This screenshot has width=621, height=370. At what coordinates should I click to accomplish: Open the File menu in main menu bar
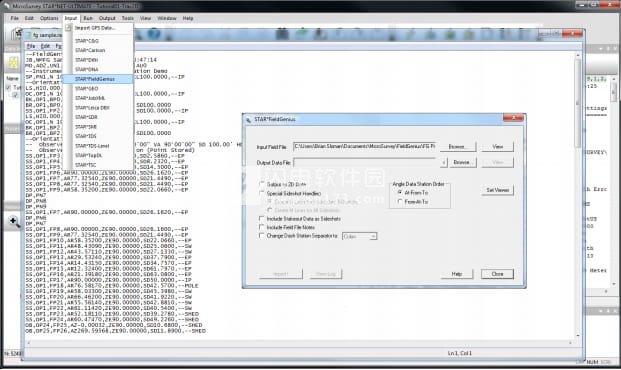[x=15, y=18]
